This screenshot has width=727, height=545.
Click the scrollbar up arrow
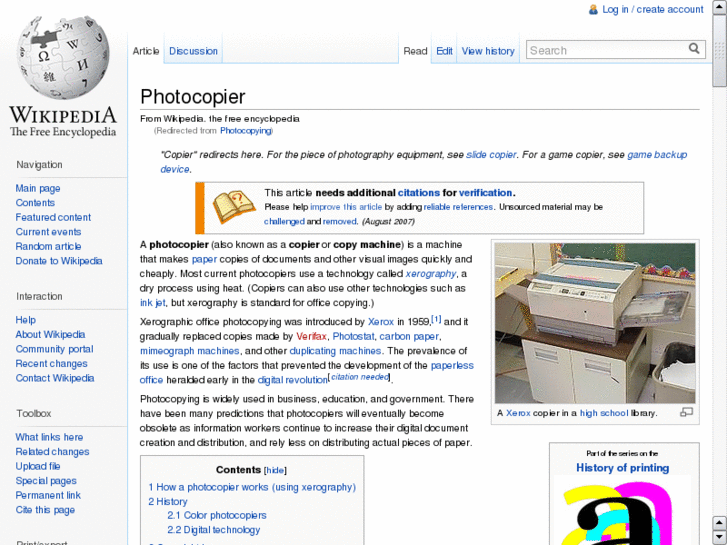[720, 7]
